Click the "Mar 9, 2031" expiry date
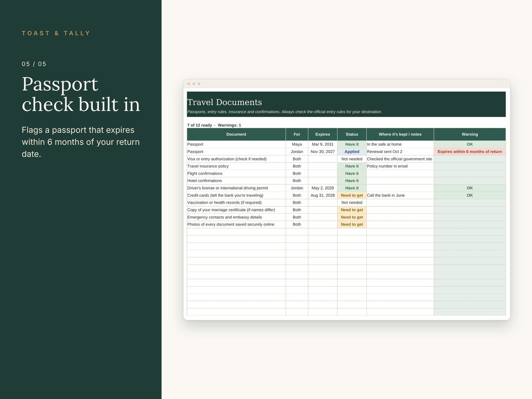 click(x=323, y=144)
